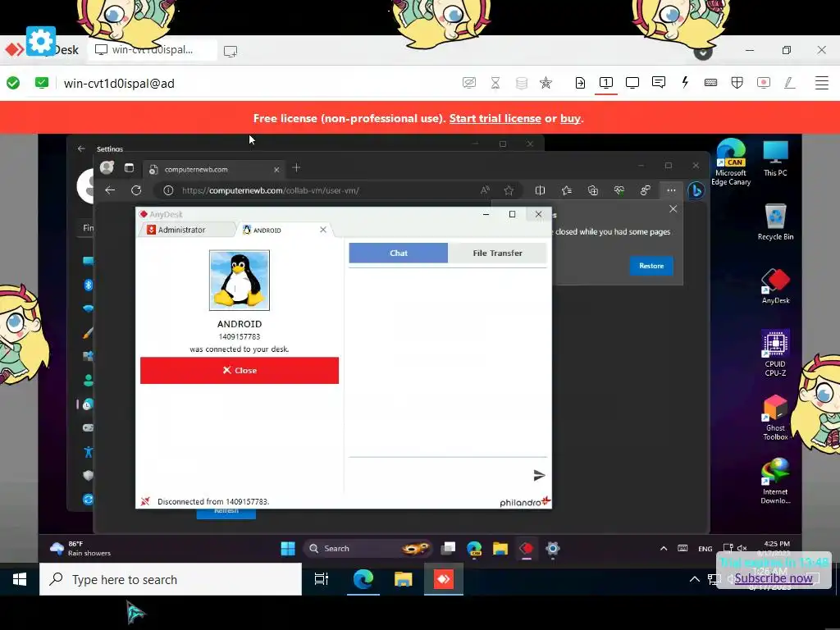Select the Ghost Toolbox desktop shortcut
The height and width of the screenshot is (630, 840).
775,417
